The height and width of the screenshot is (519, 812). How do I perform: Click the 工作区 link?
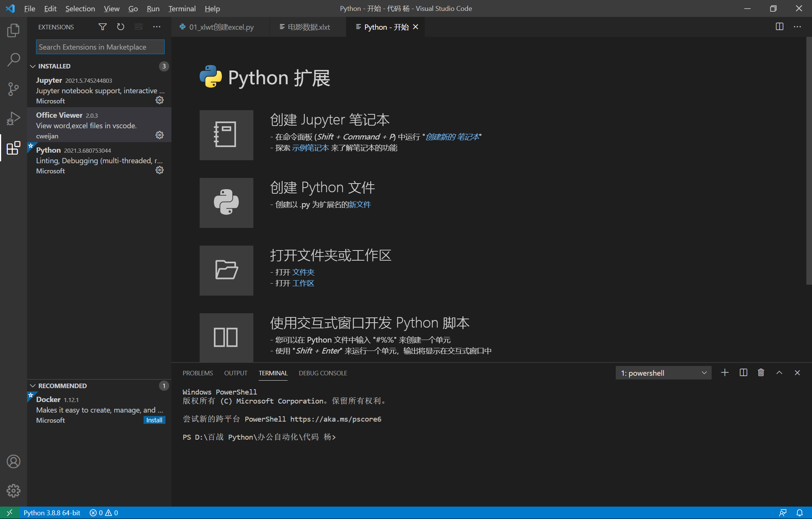303,283
